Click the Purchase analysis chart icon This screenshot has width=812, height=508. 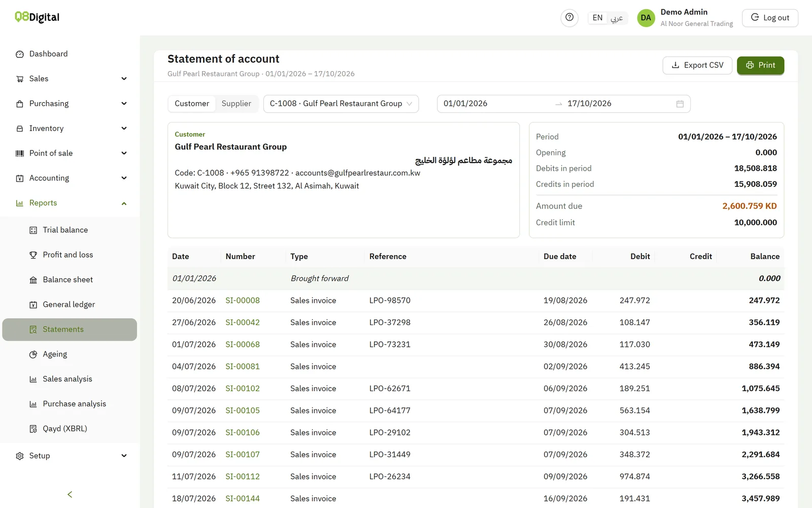(x=33, y=404)
